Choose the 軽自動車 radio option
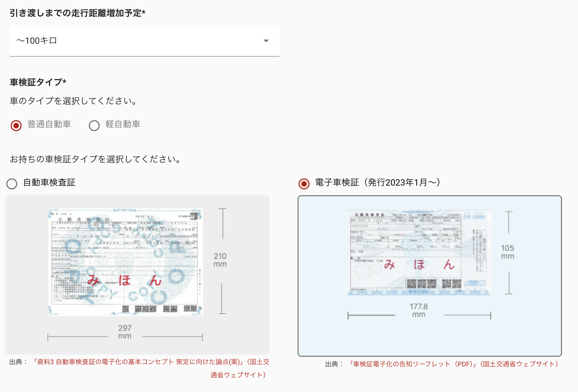578x392 pixels. click(94, 125)
